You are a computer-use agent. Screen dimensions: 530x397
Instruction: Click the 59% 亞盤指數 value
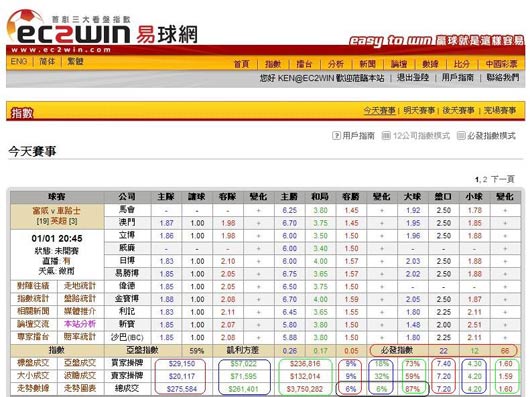pos(197,351)
